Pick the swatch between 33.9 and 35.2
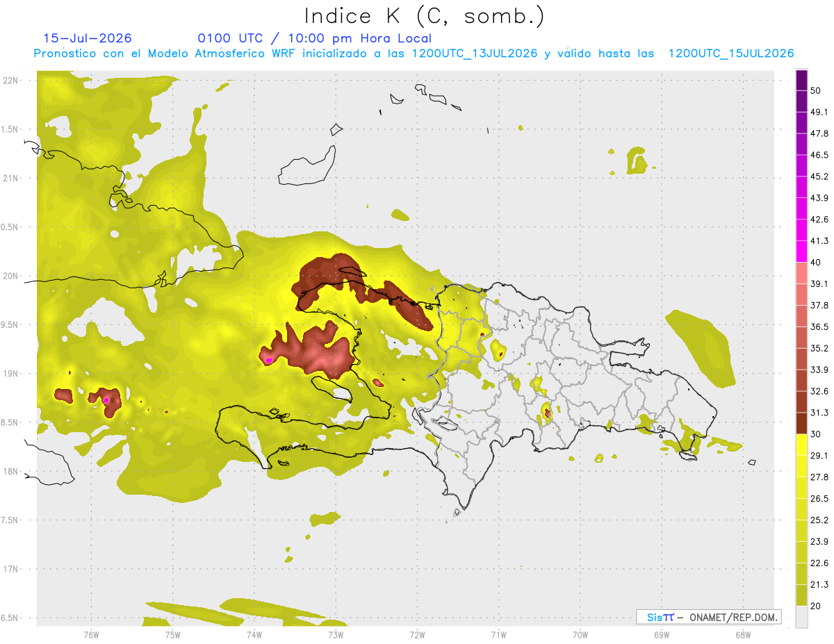The image size is (834, 644). (801, 358)
